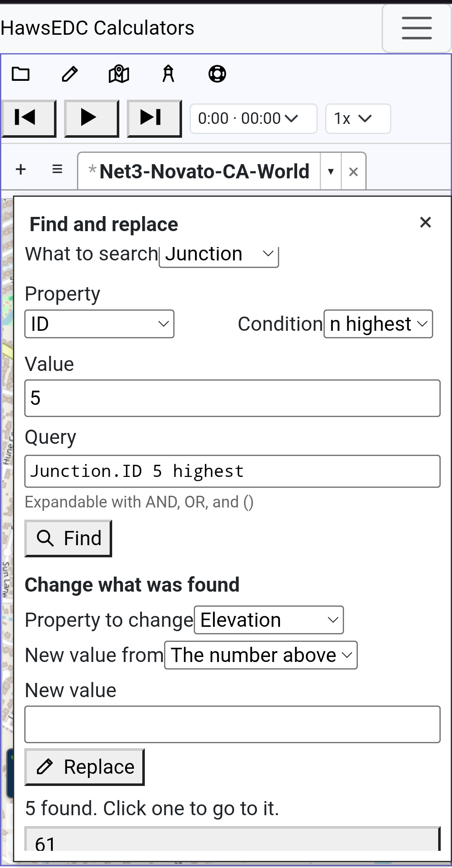Expand Net3-Novato-CA-World tab options arrow
This screenshot has height=868, width=452.
pos(331,171)
